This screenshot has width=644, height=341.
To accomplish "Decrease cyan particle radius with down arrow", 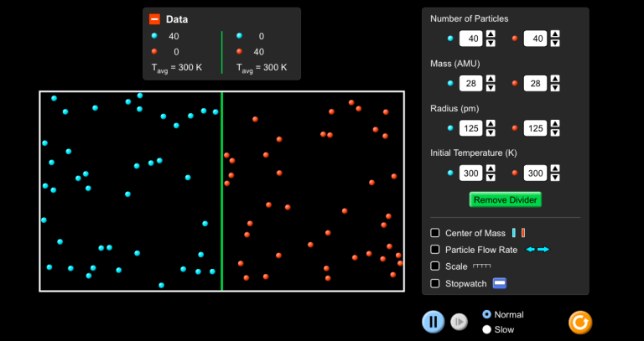I will pyautogui.click(x=491, y=132).
